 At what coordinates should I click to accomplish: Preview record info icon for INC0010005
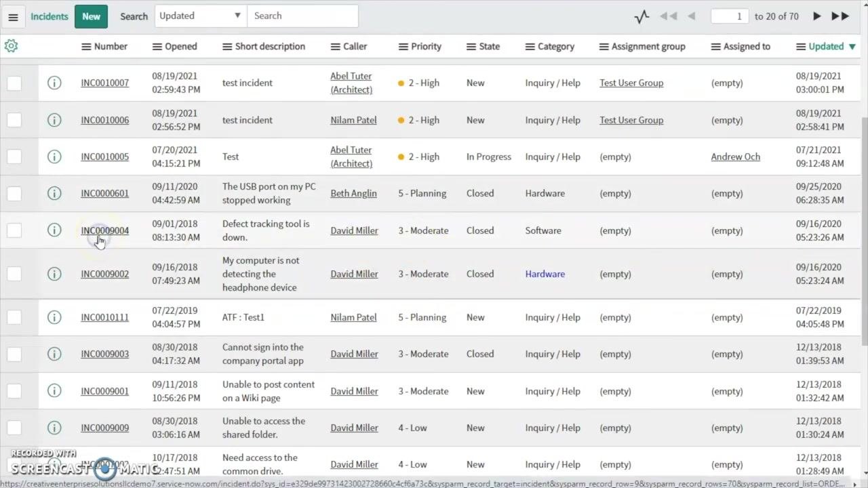54,157
